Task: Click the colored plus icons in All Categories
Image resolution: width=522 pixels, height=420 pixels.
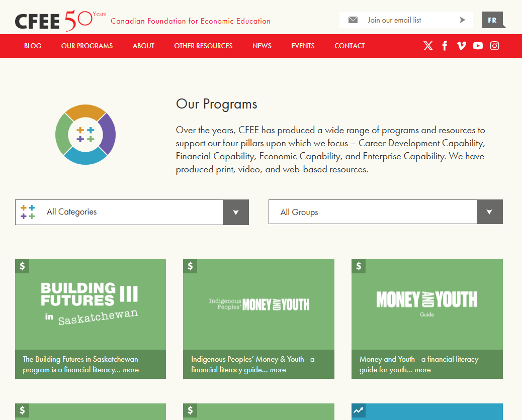Action: coord(28,212)
